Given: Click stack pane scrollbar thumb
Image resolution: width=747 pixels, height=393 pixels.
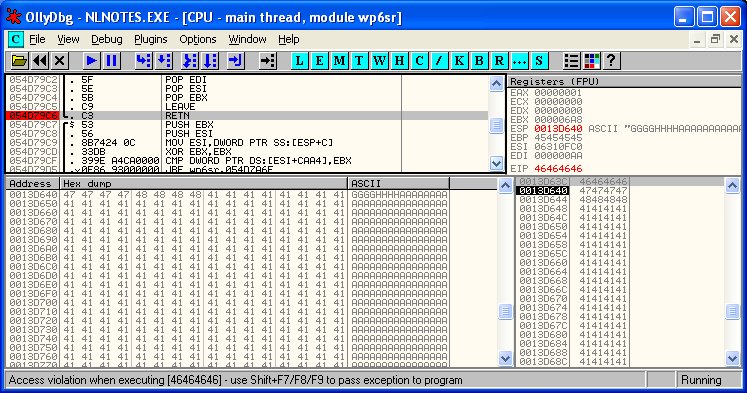Looking at the screenshot, I should [732, 312].
